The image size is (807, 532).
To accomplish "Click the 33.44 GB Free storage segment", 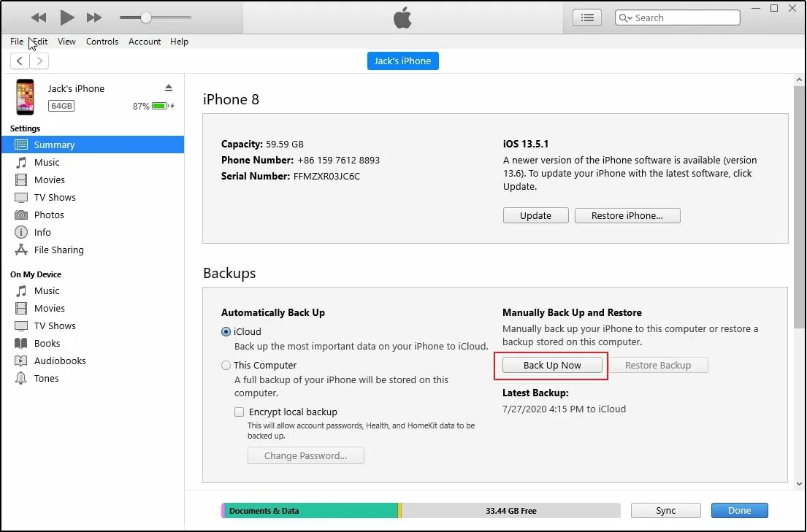I will pyautogui.click(x=511, y=511).
